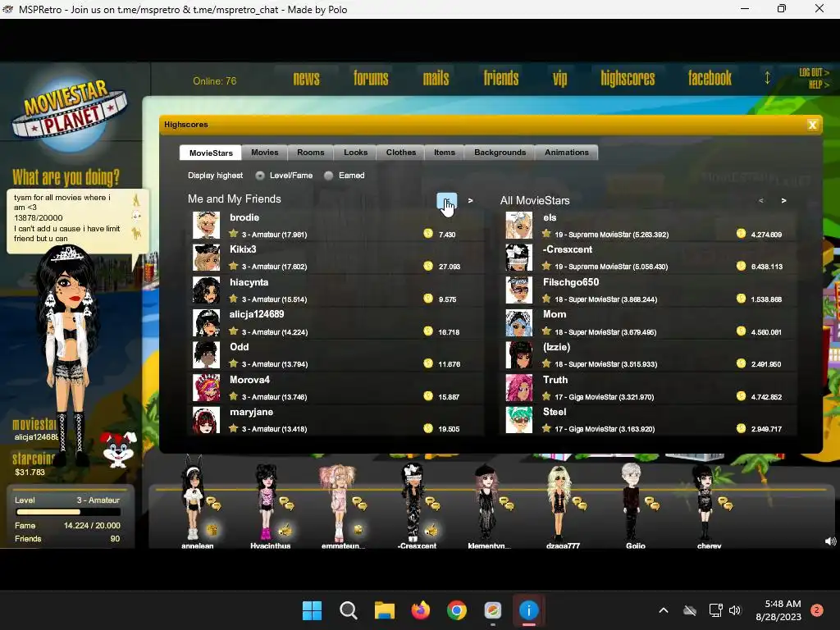
Task: Open the vip menu
Action: click(559, 80)
